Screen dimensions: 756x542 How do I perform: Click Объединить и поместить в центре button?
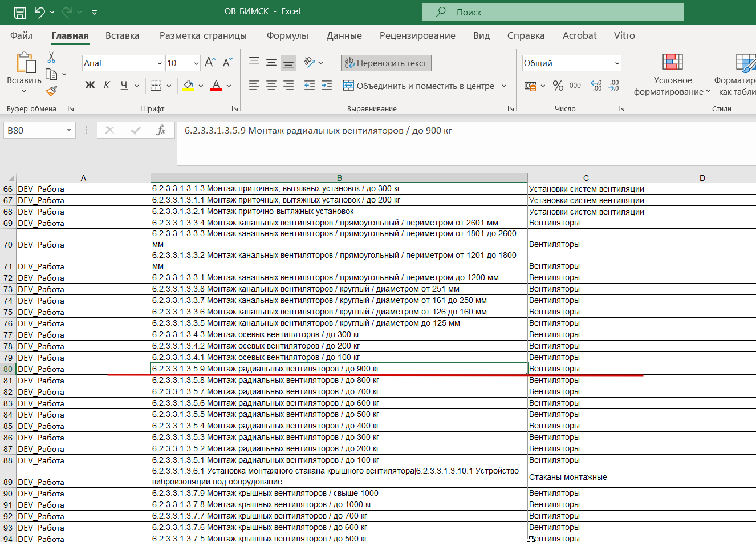point(419,86)
